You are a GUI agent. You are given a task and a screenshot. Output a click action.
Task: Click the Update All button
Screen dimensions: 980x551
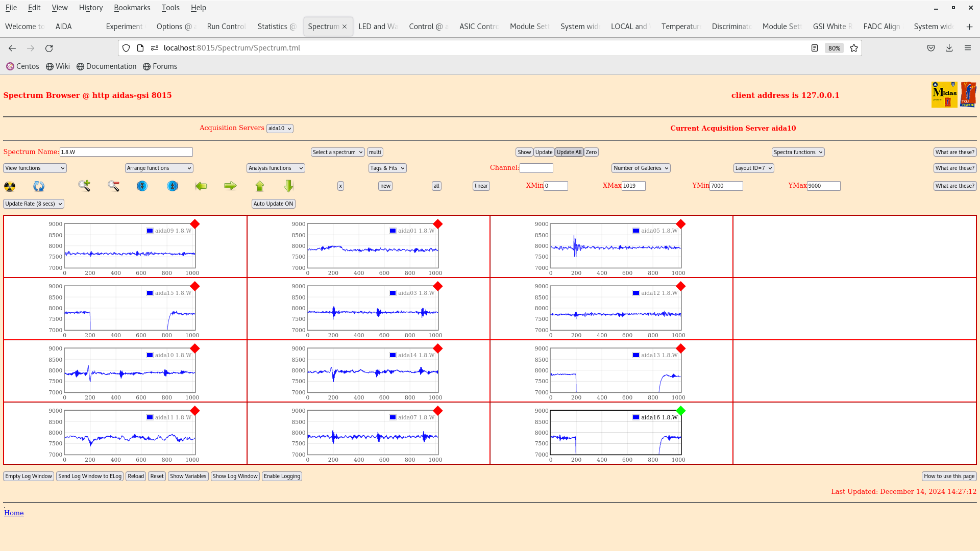coord(569,152)
